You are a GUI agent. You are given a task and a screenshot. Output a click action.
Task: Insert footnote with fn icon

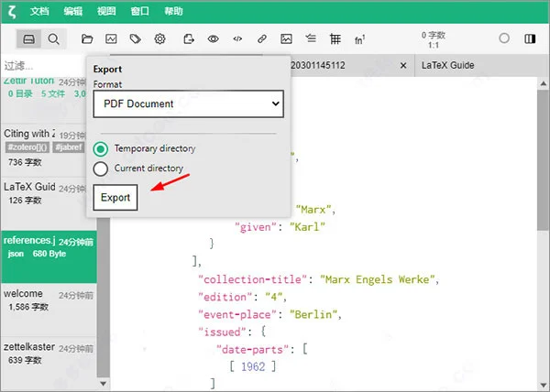click(x=359, y=39)
